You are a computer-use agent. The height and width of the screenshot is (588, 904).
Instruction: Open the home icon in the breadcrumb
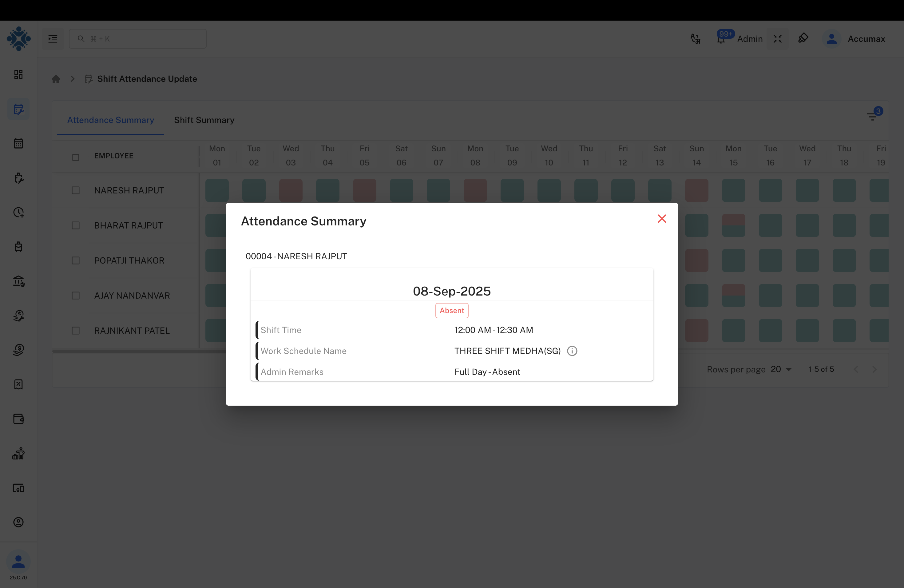click(56, 79)
